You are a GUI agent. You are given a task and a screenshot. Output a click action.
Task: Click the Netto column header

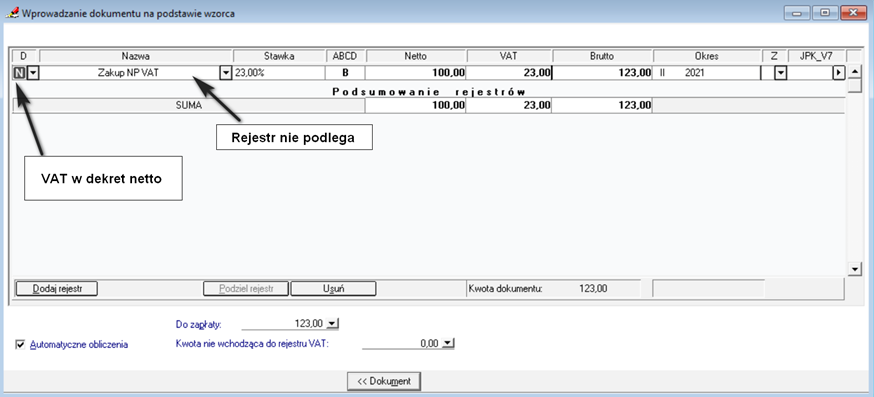416,56
